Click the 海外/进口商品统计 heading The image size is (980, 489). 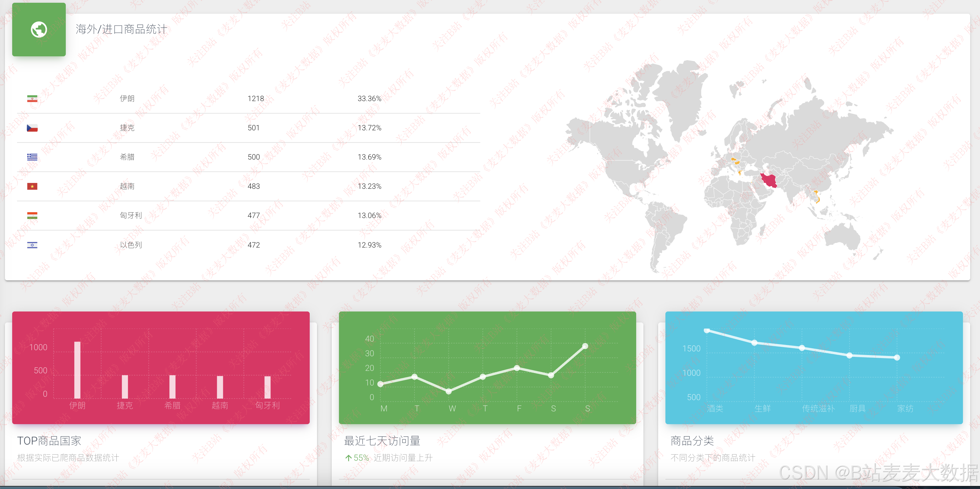[x=122, y=29]
